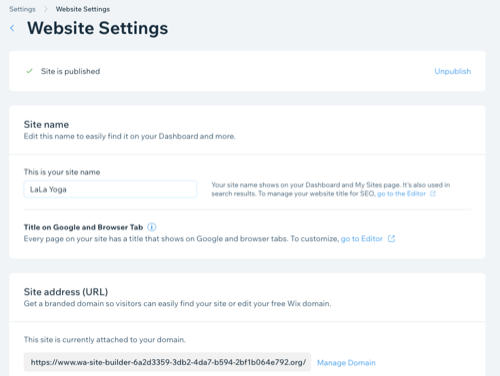This screenshot has height=376, width=500.
Task: Click external-link icon after 'go to the Editor'
Action: (433, 194)
